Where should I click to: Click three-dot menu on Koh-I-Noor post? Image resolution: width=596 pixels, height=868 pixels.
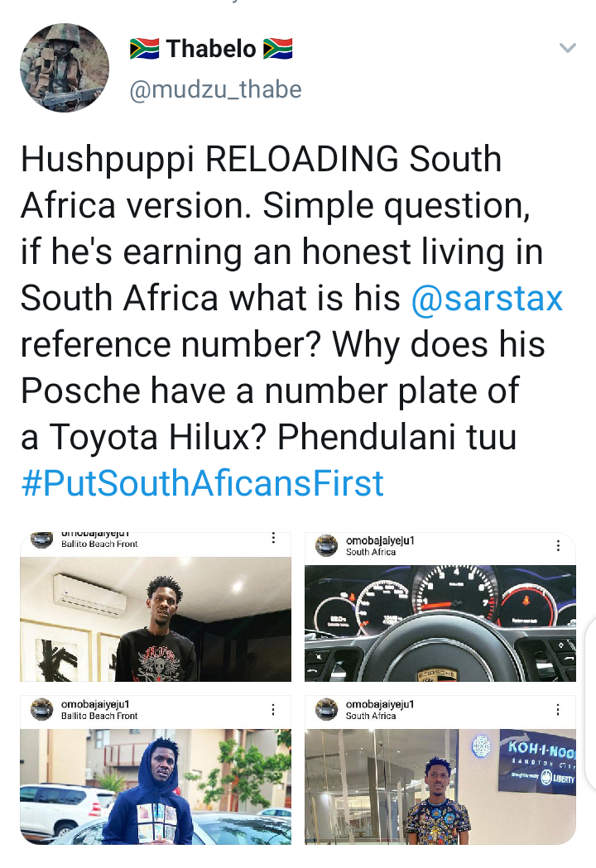[x=558, y=710]
